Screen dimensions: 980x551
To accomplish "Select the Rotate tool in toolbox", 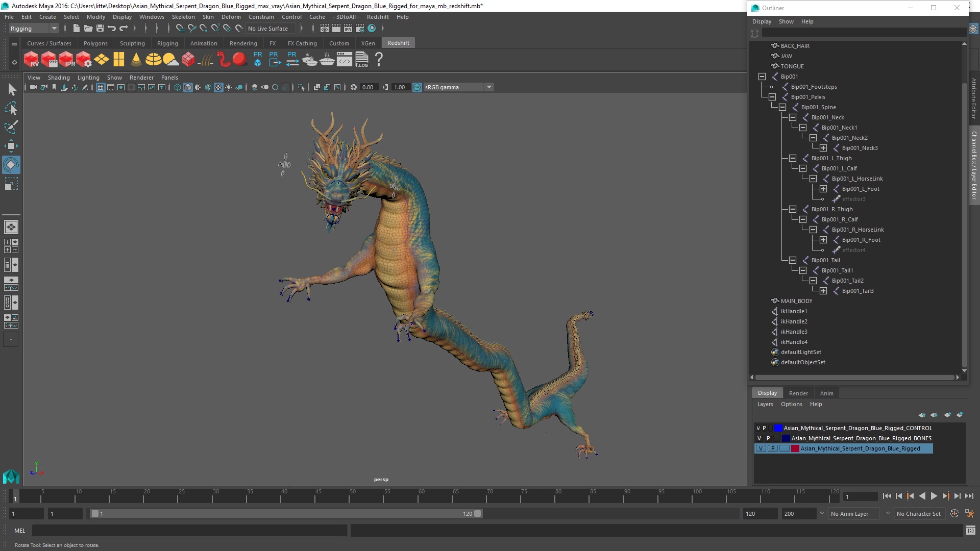I will [11, 165].
